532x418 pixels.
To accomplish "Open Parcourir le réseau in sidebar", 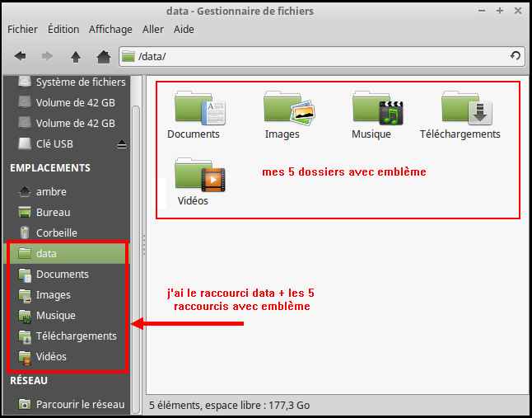I will [x=79, y=404].
